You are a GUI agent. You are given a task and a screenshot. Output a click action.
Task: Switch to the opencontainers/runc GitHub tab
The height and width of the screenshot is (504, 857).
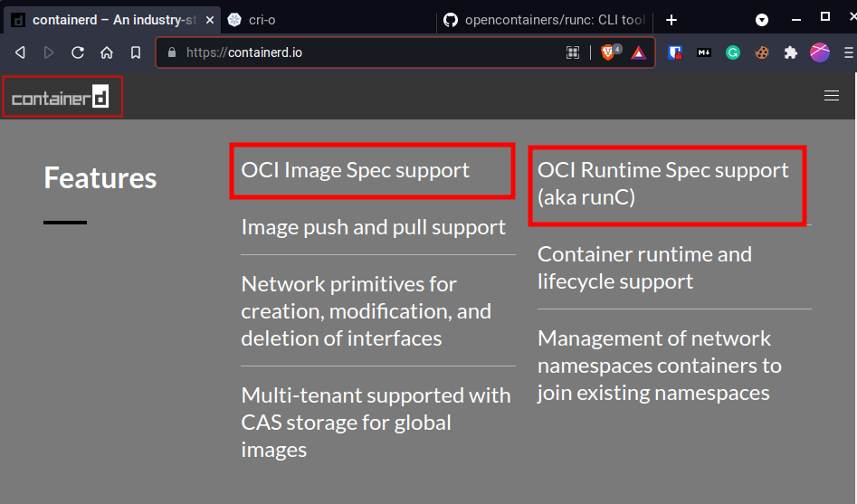click(x=546, y=20)
